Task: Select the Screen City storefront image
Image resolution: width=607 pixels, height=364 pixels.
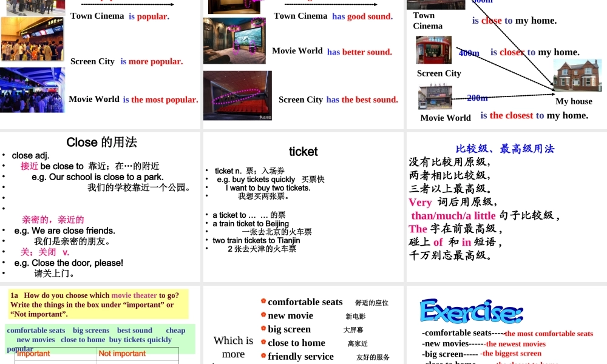Action: point(433,49)
